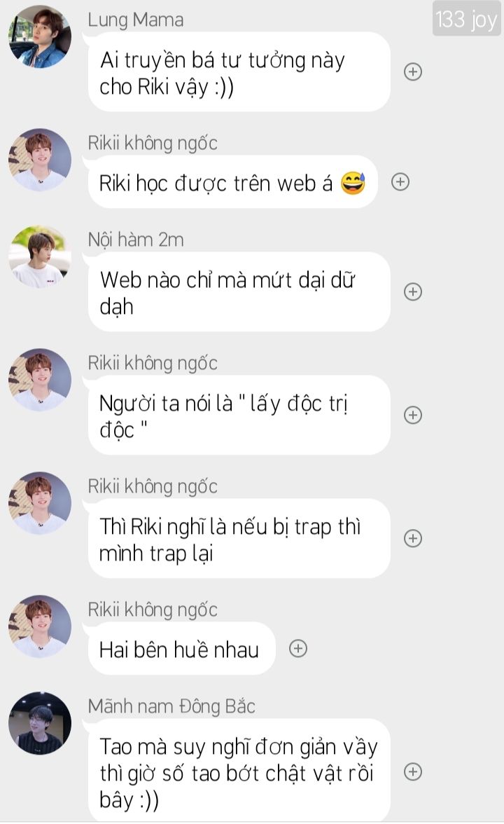
Task: Tap plus icon beside "Ai truyền bá" message
Action: (x=413, y=71)
